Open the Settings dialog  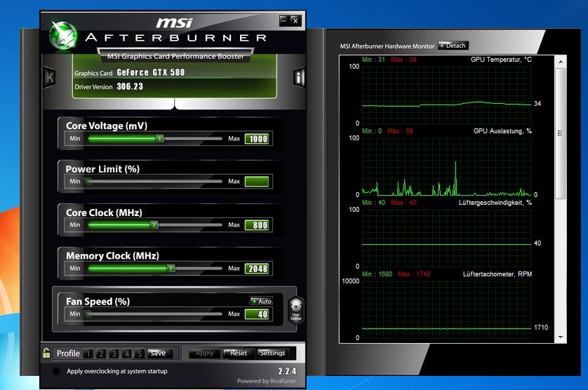click(x=273, y=354)
